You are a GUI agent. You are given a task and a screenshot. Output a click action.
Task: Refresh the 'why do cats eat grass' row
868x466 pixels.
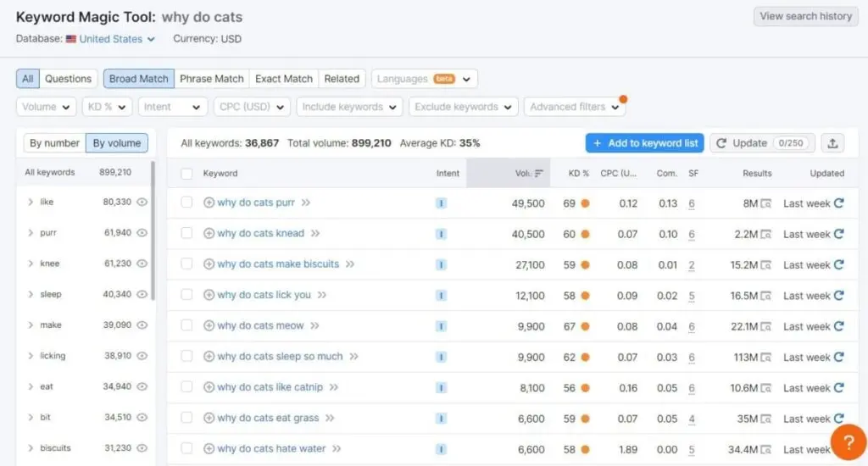click(x=838, y=419)
